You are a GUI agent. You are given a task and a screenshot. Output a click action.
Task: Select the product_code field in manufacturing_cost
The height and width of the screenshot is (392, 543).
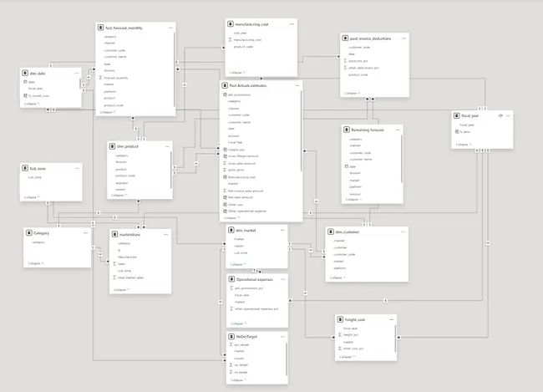243,47
